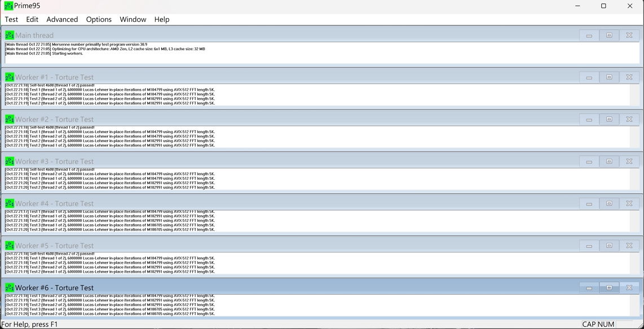Screen dimensions: 644x329
Task: Activate the 'Worker #2 - Torture Test' title text
Action: pos(54,119)
